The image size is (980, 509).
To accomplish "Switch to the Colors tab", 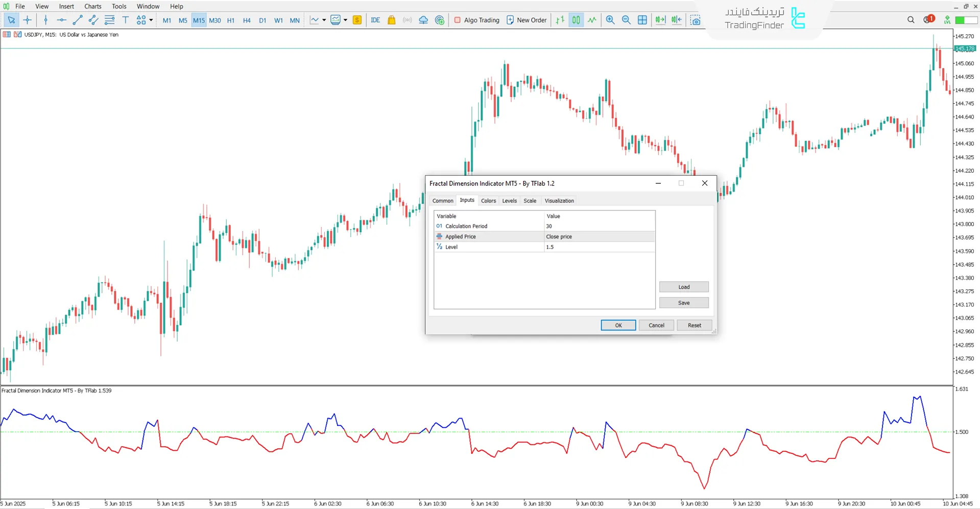I will click(488, 201).
